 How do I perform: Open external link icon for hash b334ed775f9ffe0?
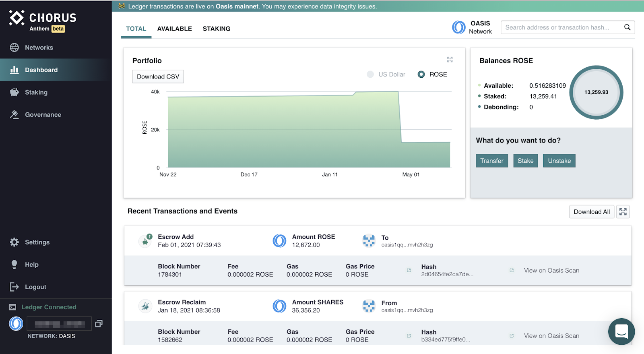(409, 335)
